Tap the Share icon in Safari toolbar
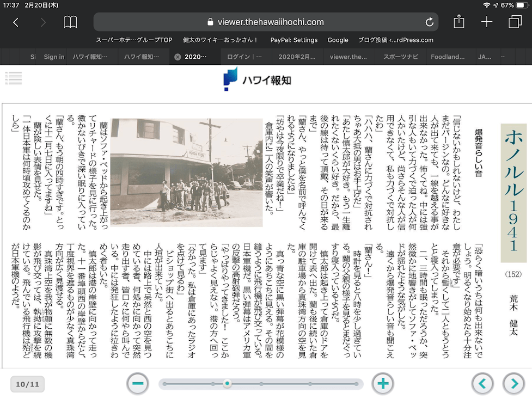This screenshot has height=399, width=532. (459, 22)
